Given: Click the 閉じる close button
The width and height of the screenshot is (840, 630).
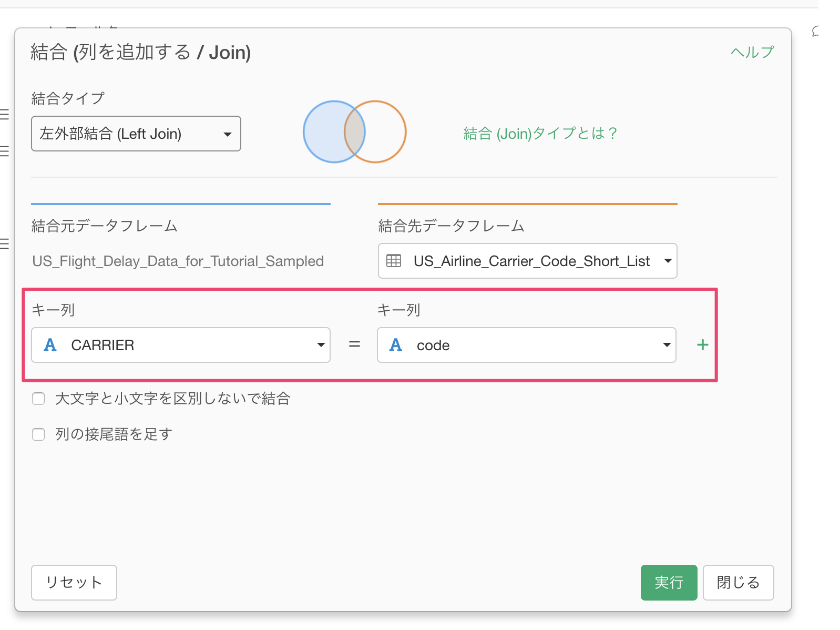Looking at the screenshot, I should [738, 583].
